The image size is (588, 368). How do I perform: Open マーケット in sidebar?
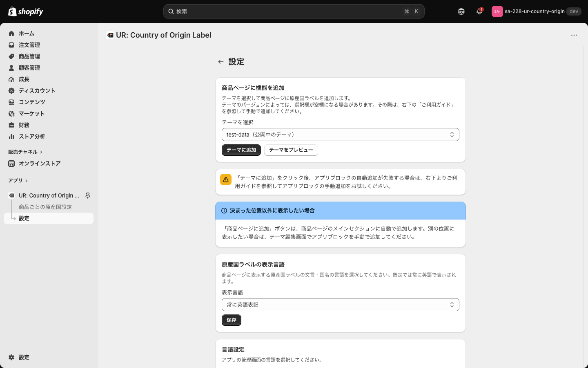49,114
